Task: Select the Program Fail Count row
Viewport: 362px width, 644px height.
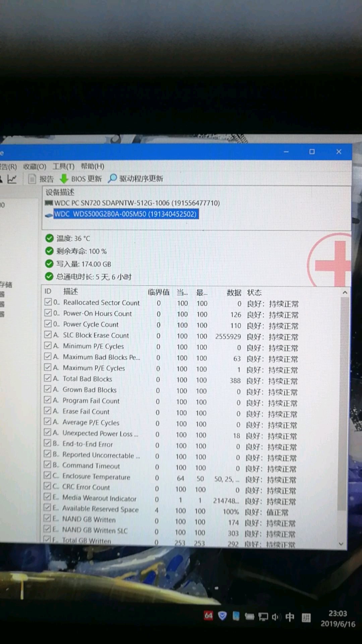Action: (171, 402)
